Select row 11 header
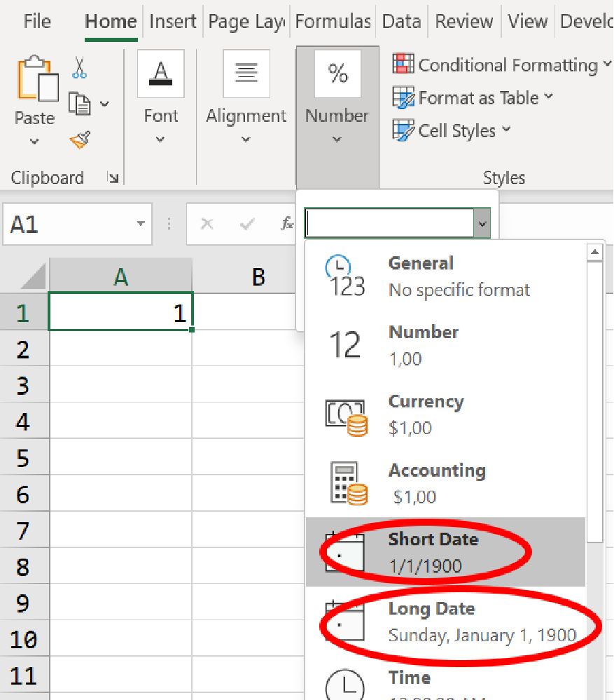 [x=24, y=675]
